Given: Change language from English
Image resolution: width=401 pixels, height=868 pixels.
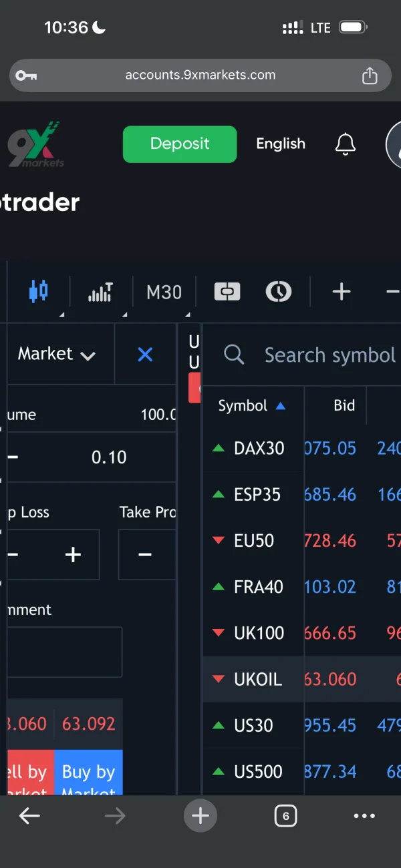Looking at the screenshot, I should [x=281, y=144].
